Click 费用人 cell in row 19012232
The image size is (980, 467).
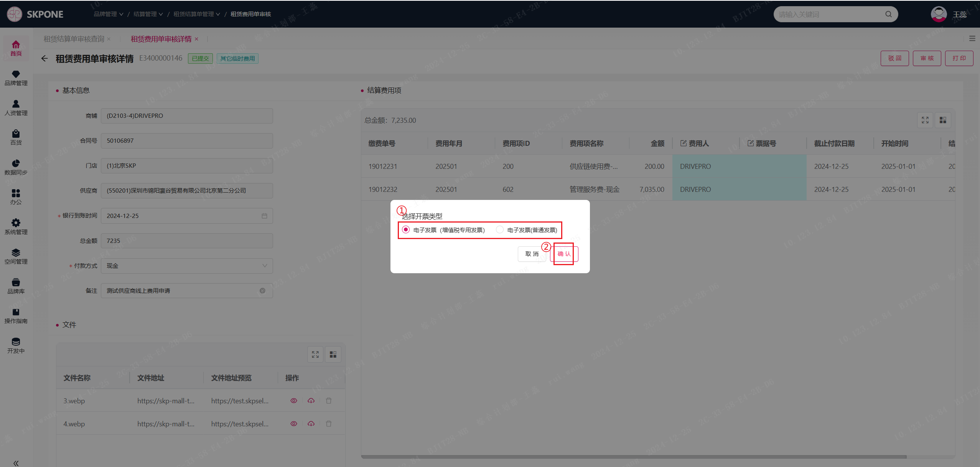click(706, 189)
